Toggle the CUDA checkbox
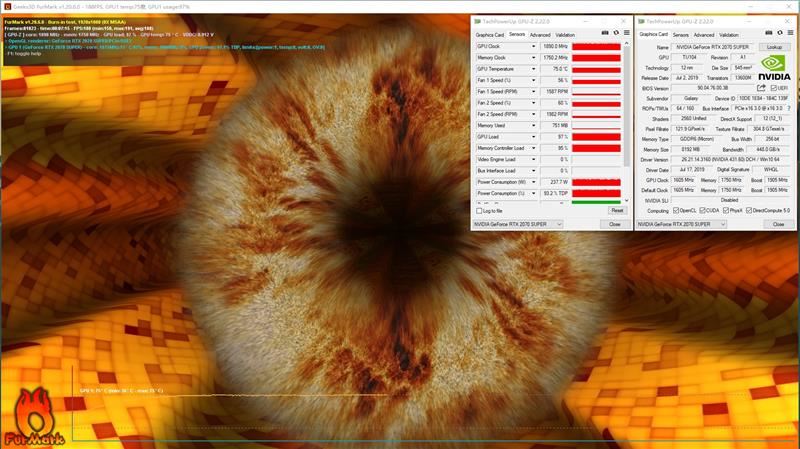Viewport: 800px width, 449px height. click(x=703, y=210)
